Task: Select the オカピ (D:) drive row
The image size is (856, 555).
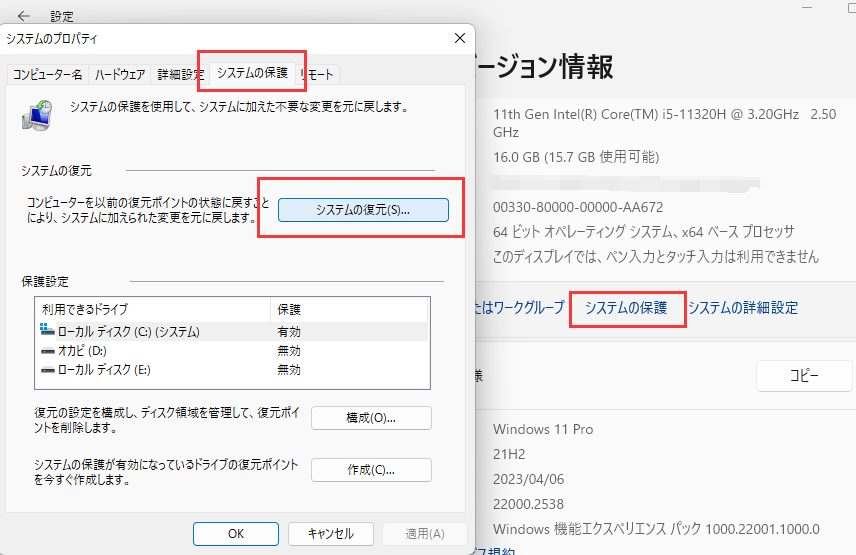Action: pyautogui.click(x=231, y=351)
